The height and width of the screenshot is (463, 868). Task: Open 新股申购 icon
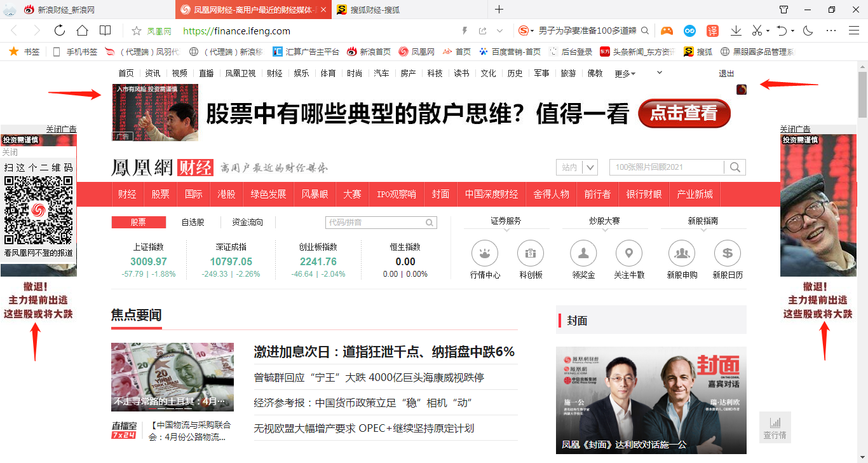pos(682,254)
